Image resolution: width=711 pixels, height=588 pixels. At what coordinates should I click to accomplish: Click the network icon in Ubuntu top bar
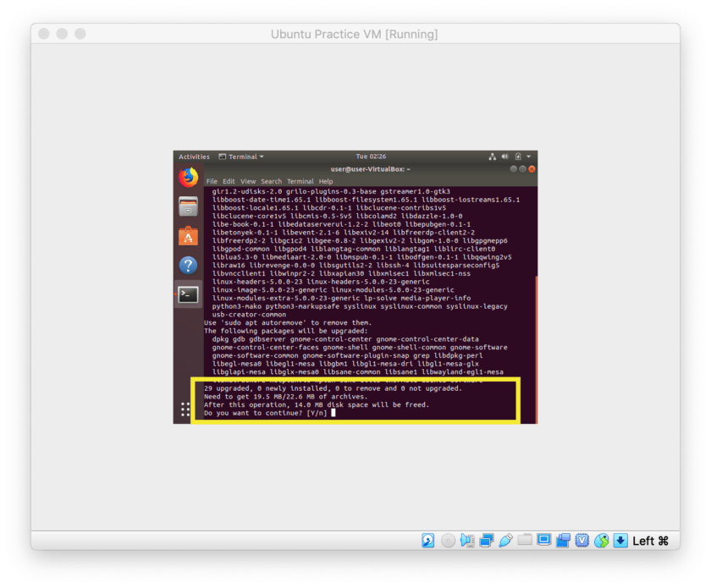492,157
